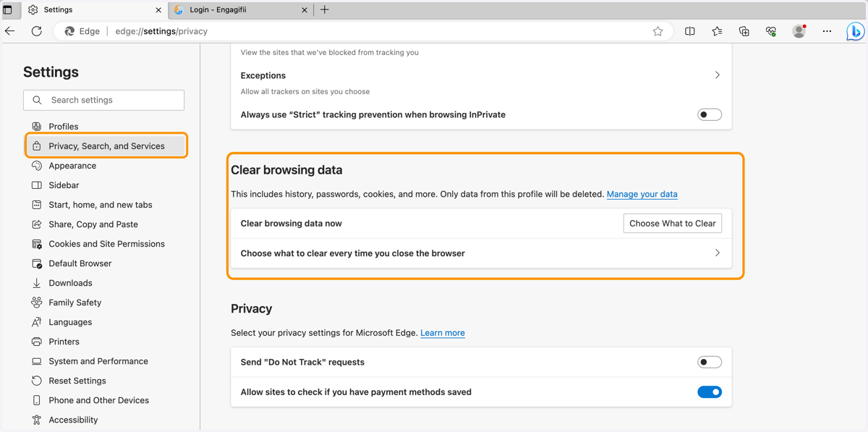Open the Favorites toolbar icon

click(717, 31)
